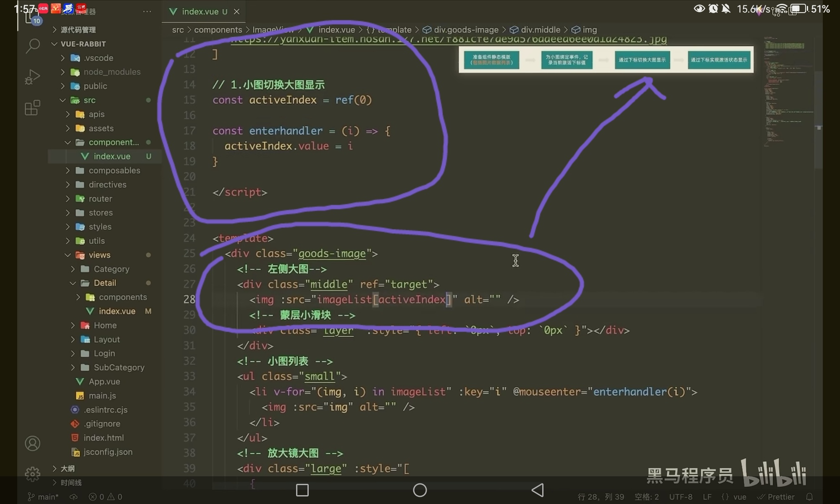Click the Android home button
840x504 pixels.
(420, 490)
